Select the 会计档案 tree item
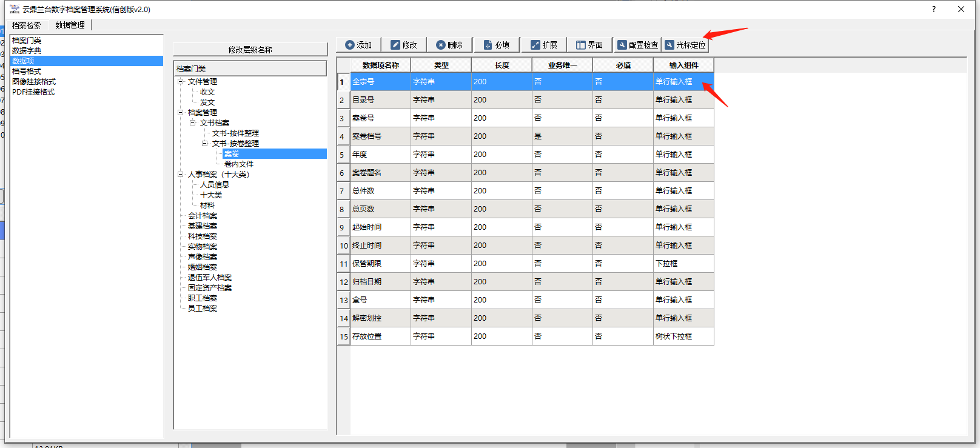 (203, 216)
